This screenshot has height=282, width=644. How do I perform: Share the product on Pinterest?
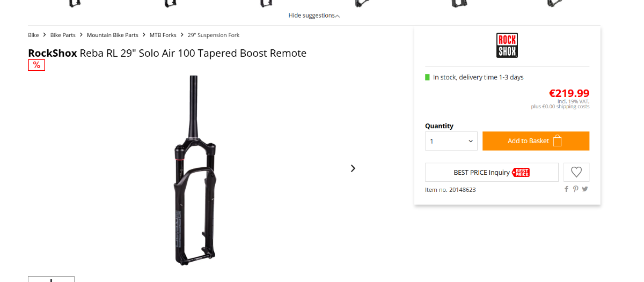coord(575,189)
